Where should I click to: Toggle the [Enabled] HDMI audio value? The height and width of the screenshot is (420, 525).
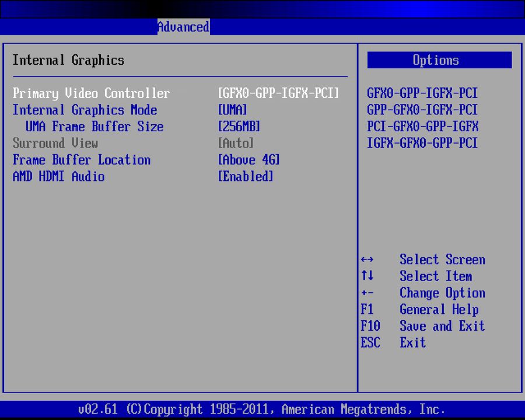(x=246, y=177)
